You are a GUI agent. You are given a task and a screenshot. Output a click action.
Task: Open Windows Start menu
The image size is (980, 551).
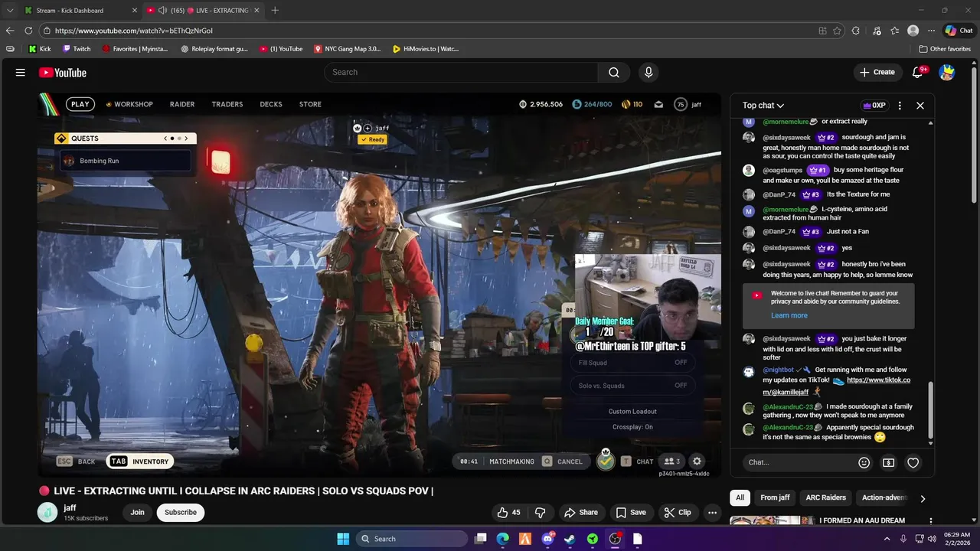[343, 539]
